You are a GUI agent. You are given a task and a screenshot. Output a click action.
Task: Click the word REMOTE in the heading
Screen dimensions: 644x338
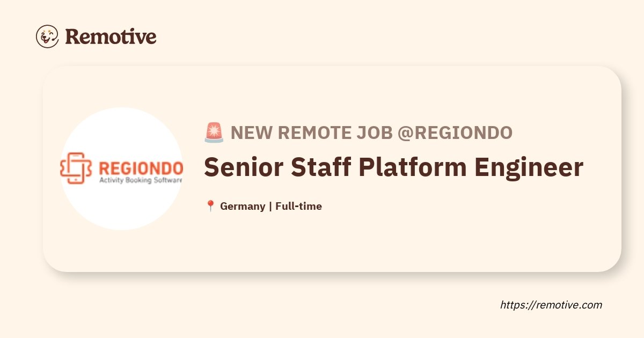311,133
